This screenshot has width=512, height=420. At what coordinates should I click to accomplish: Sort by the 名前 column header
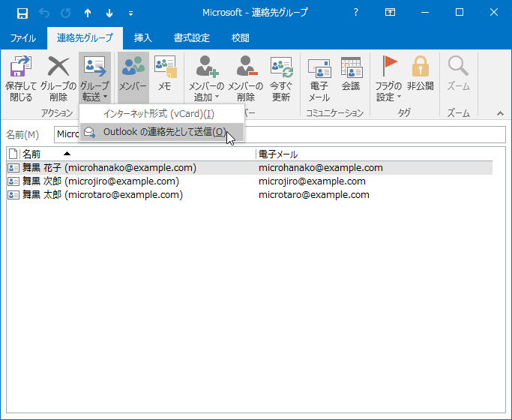(x=138, y=154)
